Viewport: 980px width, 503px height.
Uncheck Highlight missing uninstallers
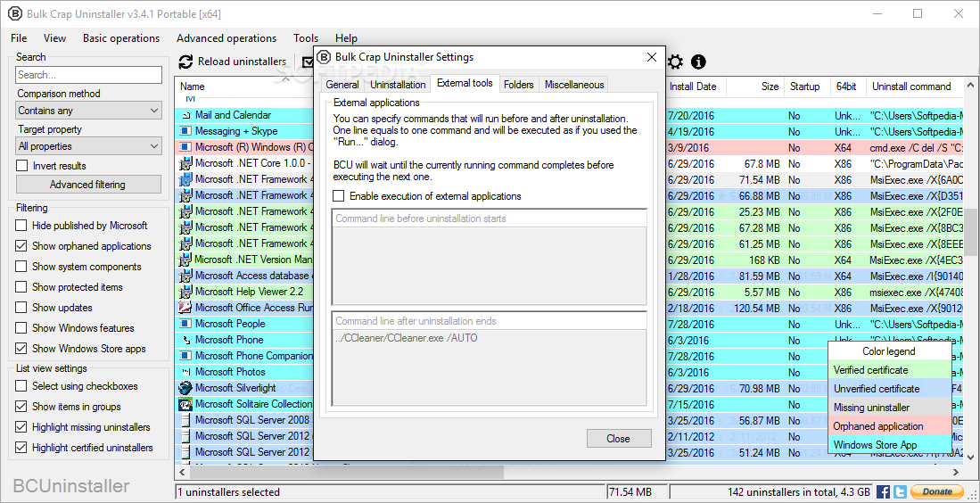pos(21,427)
